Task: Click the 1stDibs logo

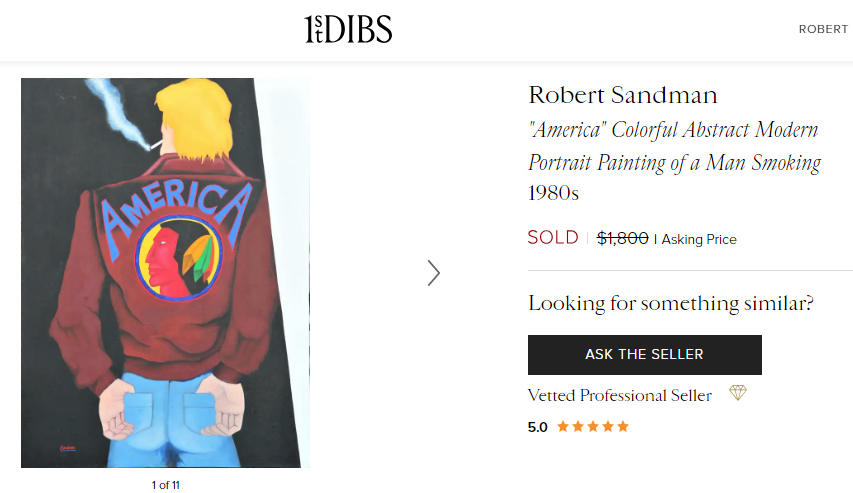Action: point(348,29)
